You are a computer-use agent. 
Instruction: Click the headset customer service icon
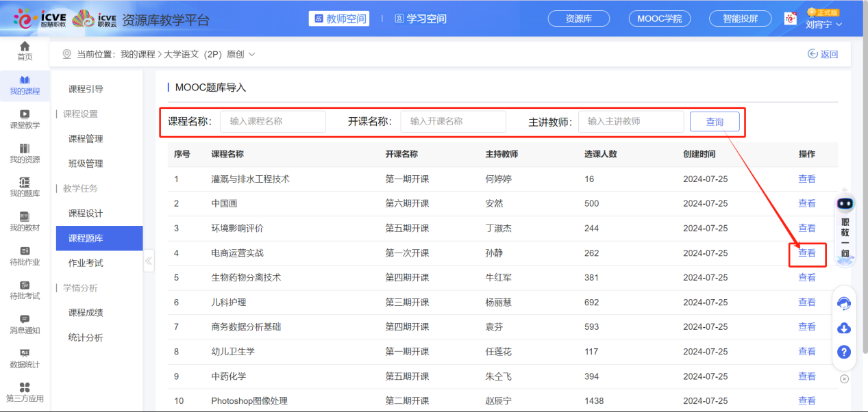click(844, 303)
